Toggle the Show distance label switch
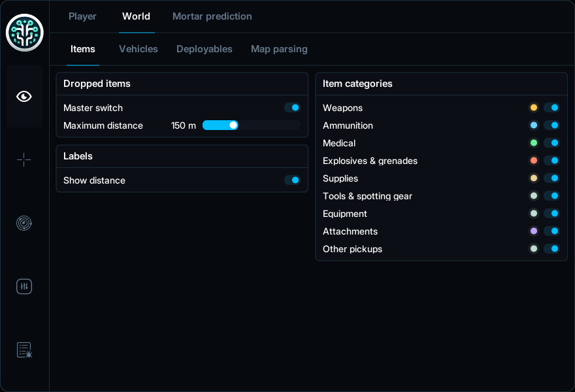 click(x=292, y=180)
